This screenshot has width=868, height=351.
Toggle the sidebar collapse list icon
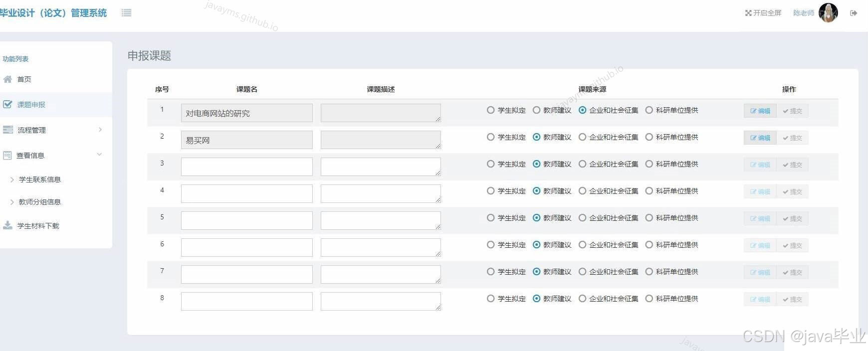pyautogui.click(x=126, y=13)
